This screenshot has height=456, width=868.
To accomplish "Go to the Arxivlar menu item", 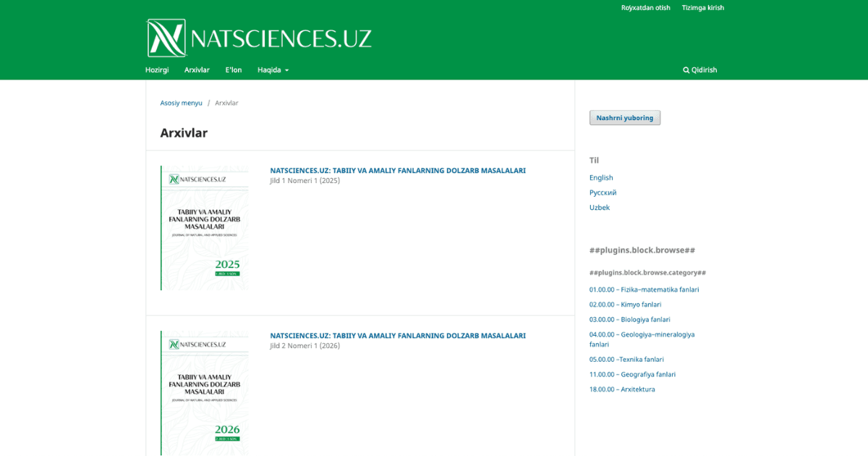I will (197, 70).
